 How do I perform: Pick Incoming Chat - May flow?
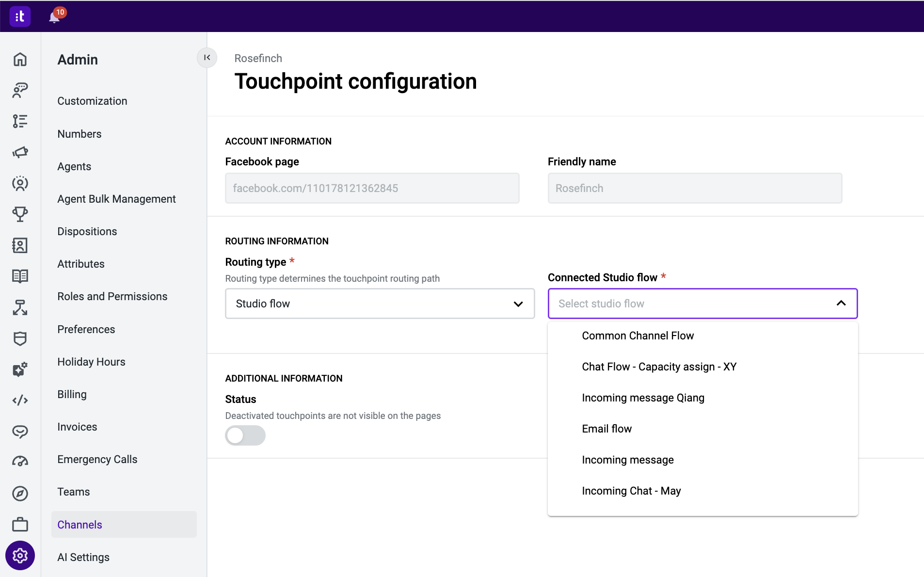(x=703, y=491)
